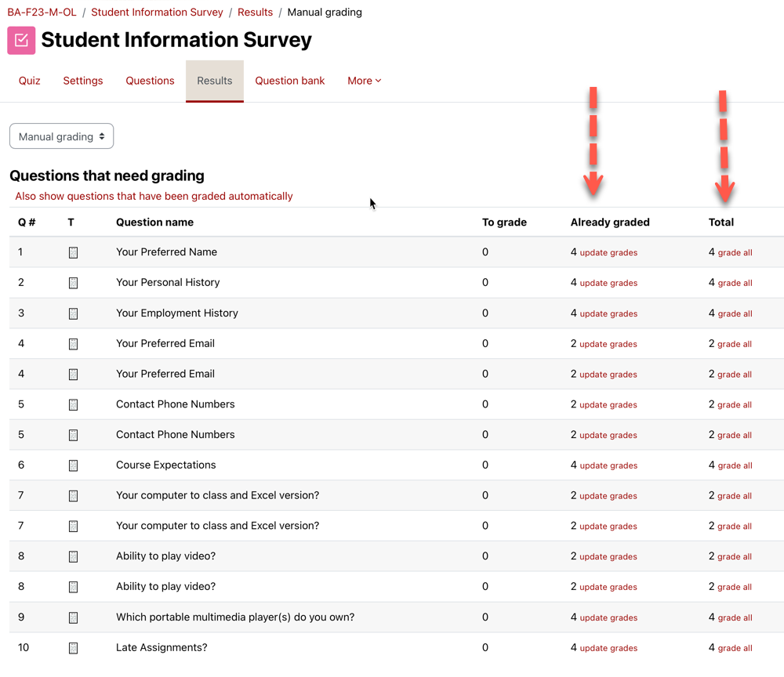The width and height of the screenshot is (784, 677).
Task: Click Your Employment History question name
Action: tap(177, 313)
